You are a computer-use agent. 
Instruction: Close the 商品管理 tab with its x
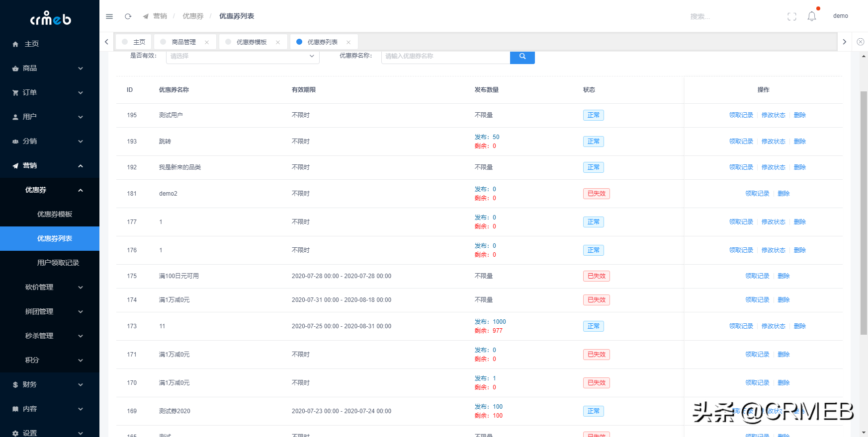[207, 42]
